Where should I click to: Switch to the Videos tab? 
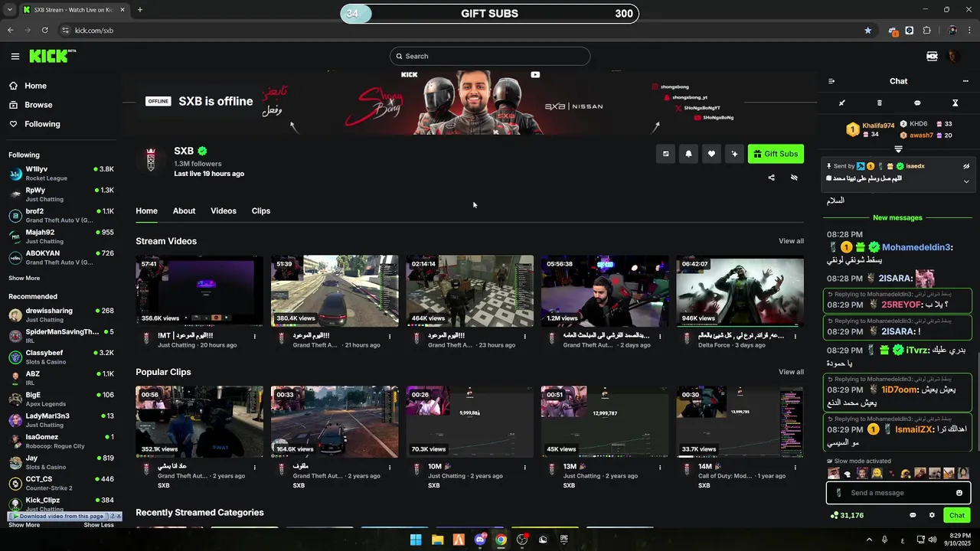(224, 210)
